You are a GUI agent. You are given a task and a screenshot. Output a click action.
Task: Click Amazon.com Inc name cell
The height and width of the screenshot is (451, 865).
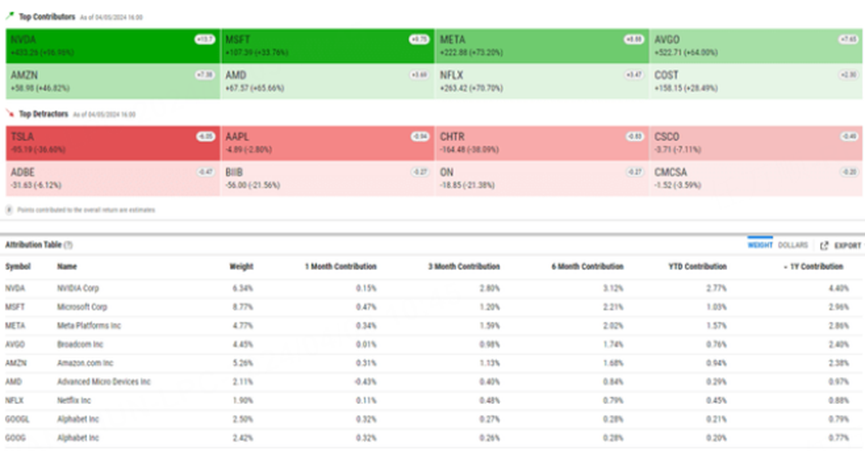85,363
